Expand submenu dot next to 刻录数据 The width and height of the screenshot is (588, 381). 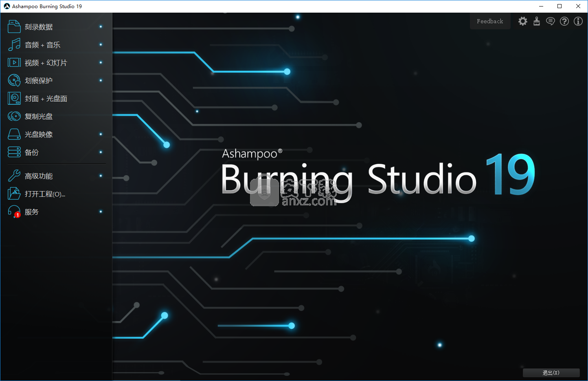click(101, 26)
